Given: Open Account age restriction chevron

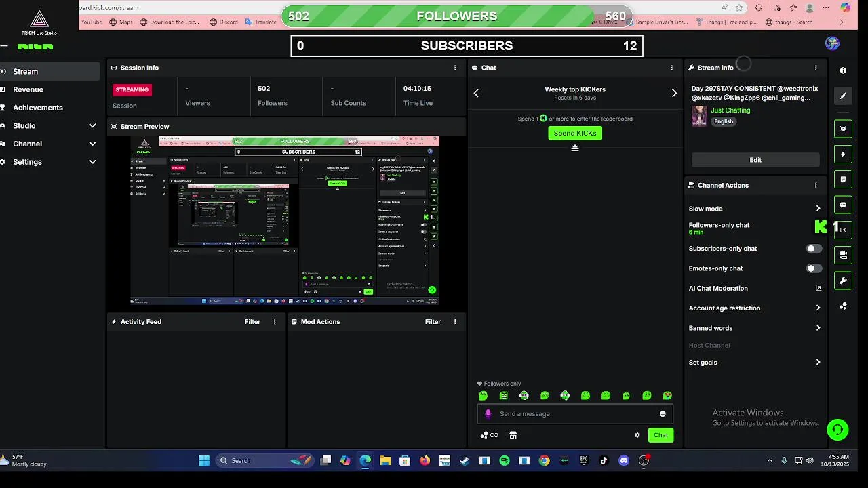Looking at the screenshot, I should (x=818, y=308).
